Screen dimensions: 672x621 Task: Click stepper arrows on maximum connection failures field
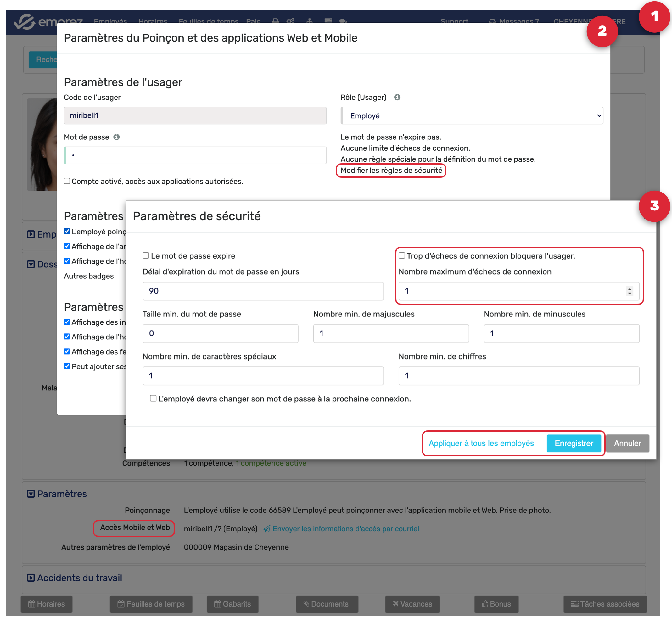pyautogui.click(x=629, y=291)
